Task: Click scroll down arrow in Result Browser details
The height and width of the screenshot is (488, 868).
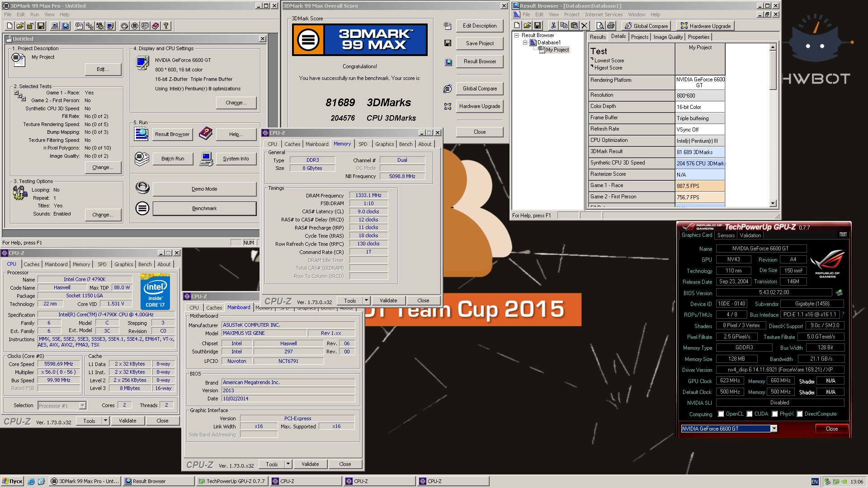Action: tap(773, 203)
